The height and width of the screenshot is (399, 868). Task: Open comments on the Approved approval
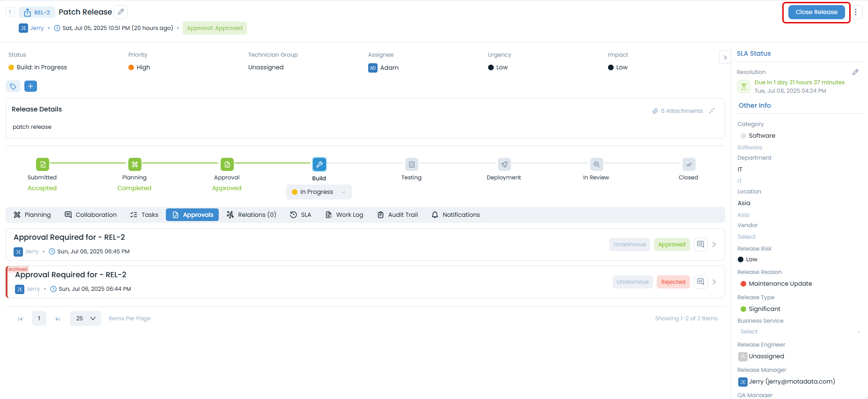700,244
